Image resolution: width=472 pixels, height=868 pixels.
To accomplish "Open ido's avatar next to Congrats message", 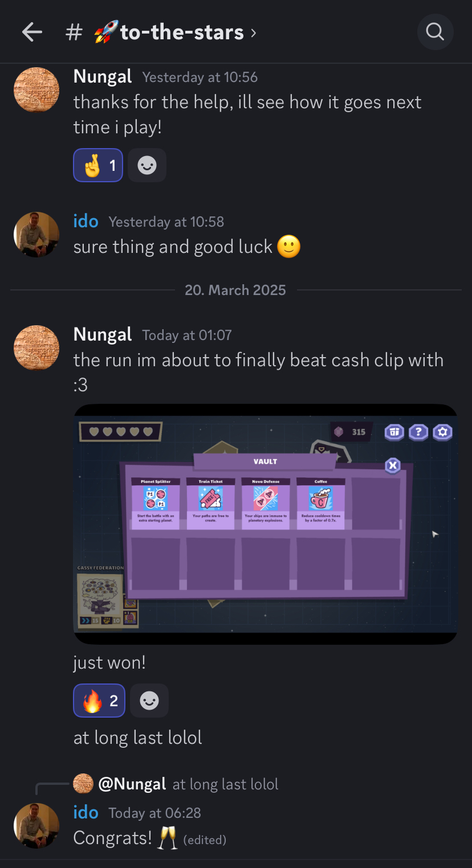I will 36,826.
